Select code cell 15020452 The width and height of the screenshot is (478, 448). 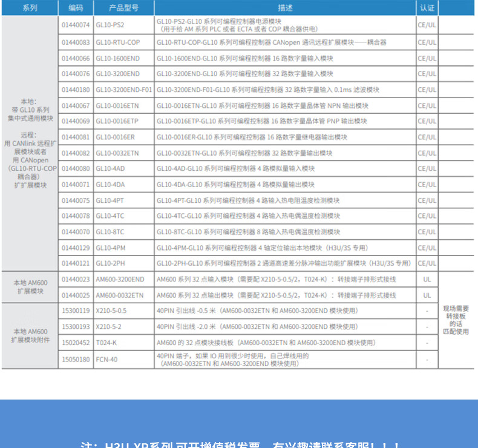[76, 343]
